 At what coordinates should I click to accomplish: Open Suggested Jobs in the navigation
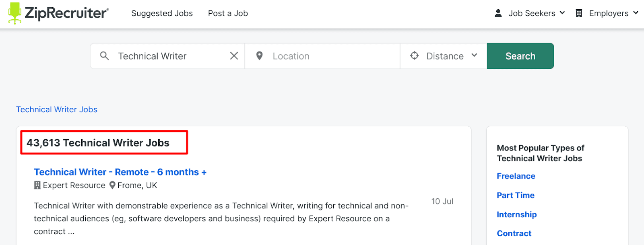[162, 13]
